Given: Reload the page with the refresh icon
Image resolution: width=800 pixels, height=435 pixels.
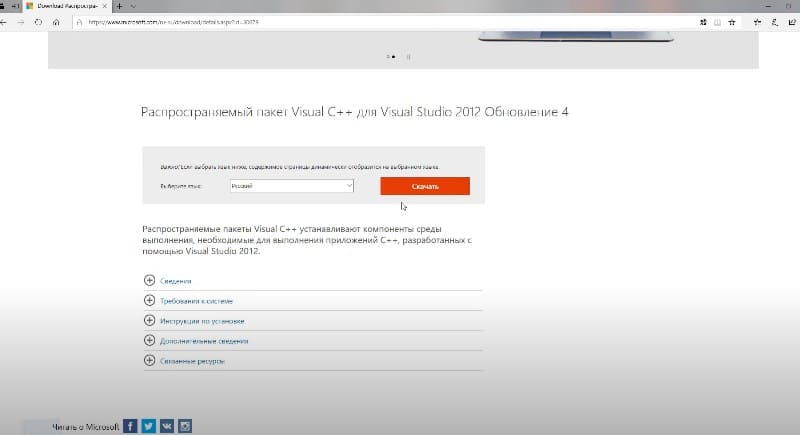Looking at the screenshot, I should click(38, 22).
